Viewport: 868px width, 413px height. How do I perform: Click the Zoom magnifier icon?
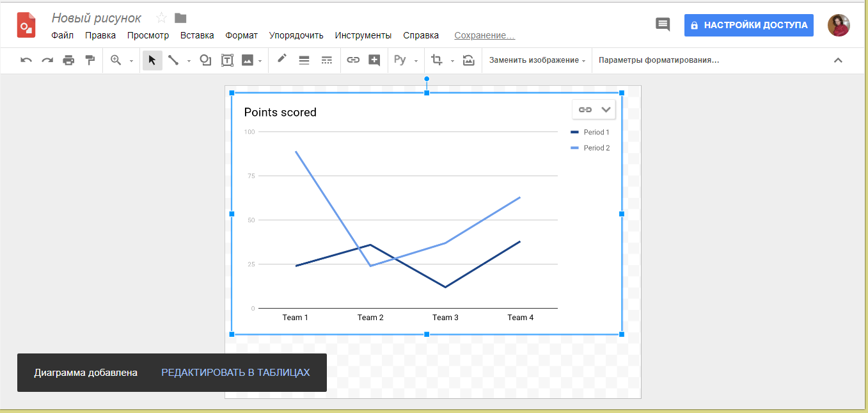[x=116, y=60]
